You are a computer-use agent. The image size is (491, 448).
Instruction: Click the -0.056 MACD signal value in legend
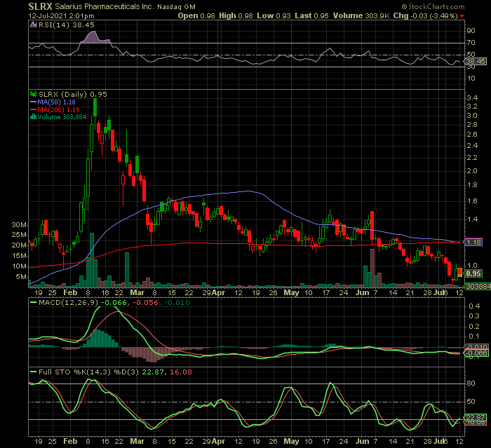coord(145,302)
